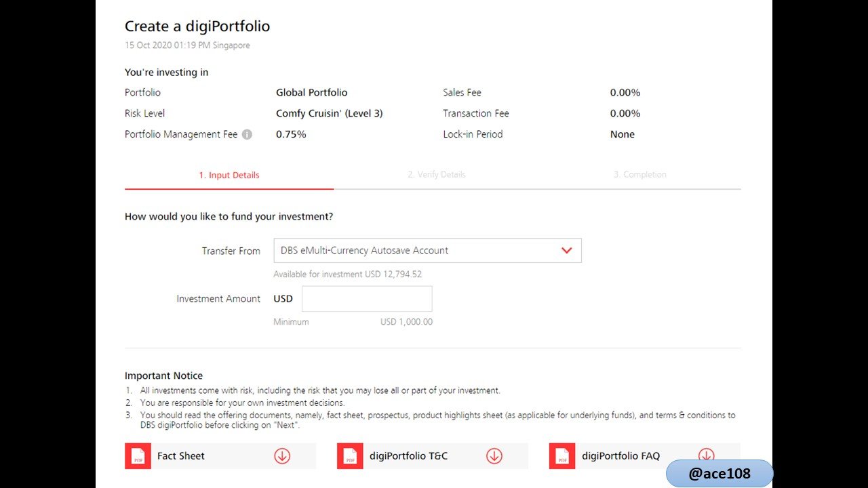Click the Portfolio Management Fee info icon
This screenshot has width=868, height=488.
247,134
